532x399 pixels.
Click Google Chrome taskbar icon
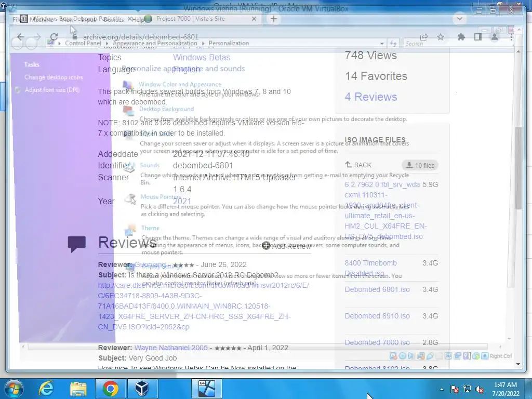pos(110,389)
